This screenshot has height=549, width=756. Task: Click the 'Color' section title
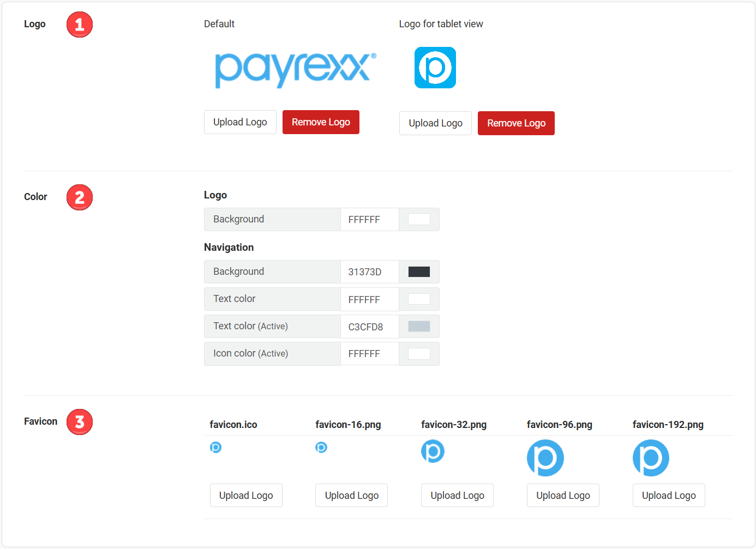(35, 197)
